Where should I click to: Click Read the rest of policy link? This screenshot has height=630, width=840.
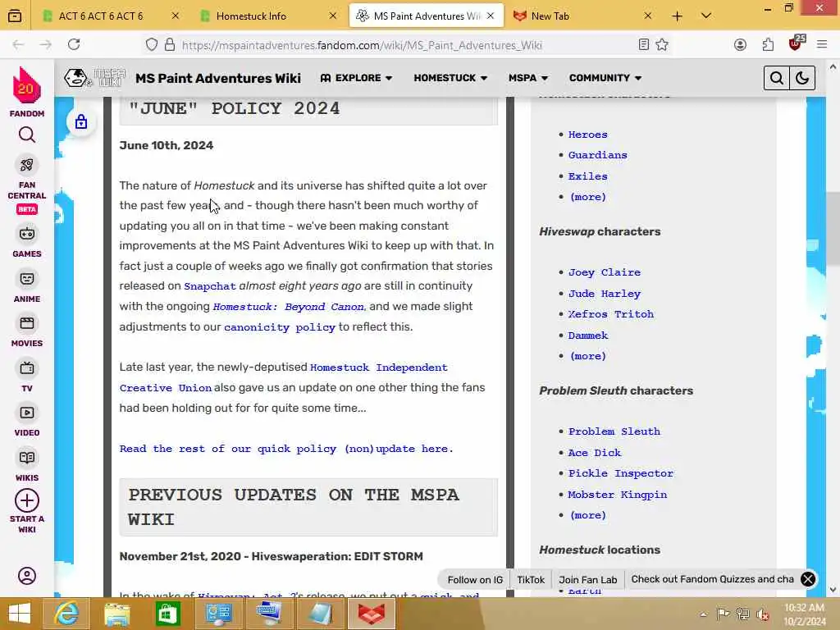click(286, 449)
